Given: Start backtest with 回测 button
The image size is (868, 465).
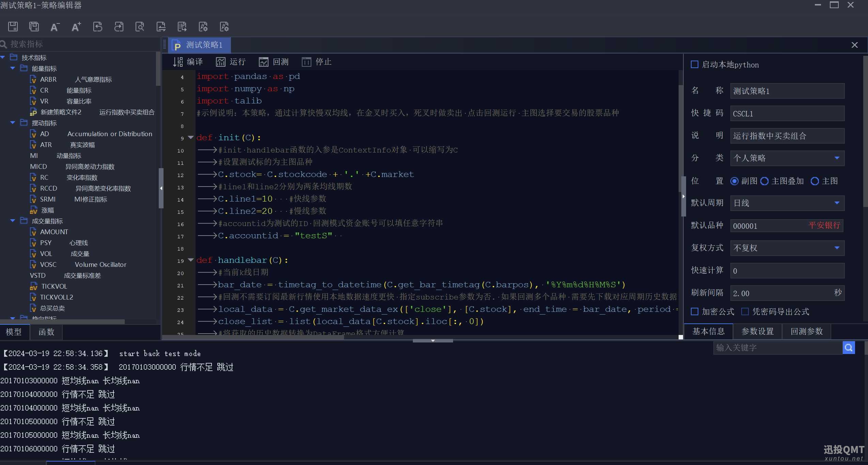Looking at the screenshot, I should click(x=274, y=62).
